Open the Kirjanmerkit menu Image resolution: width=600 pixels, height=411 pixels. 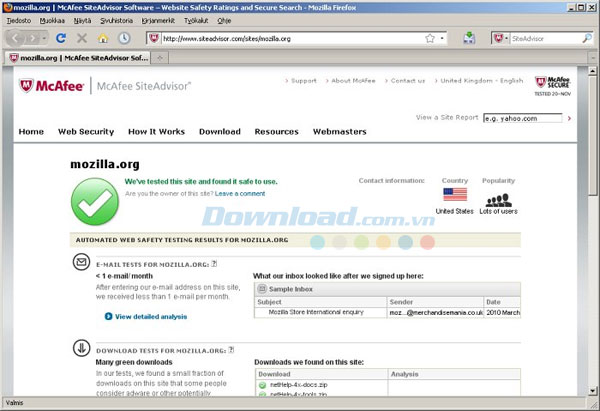(x=158, y=21)
